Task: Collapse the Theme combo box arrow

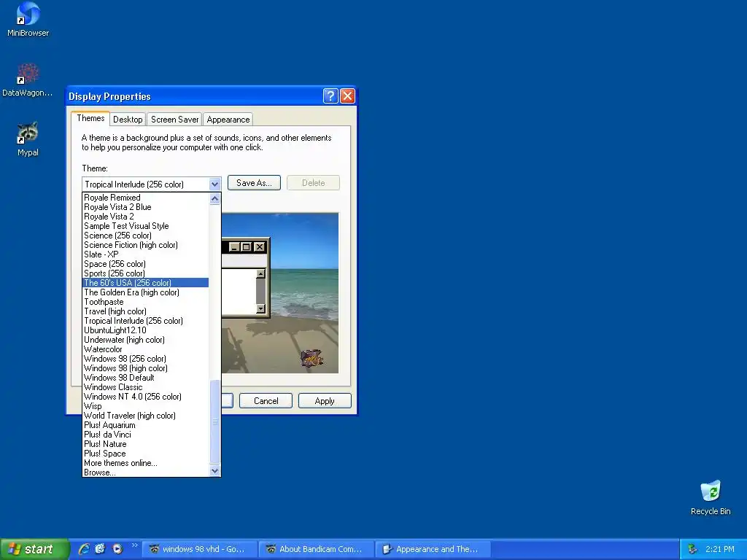Action: pyautogui.click(x=214, y=184)
